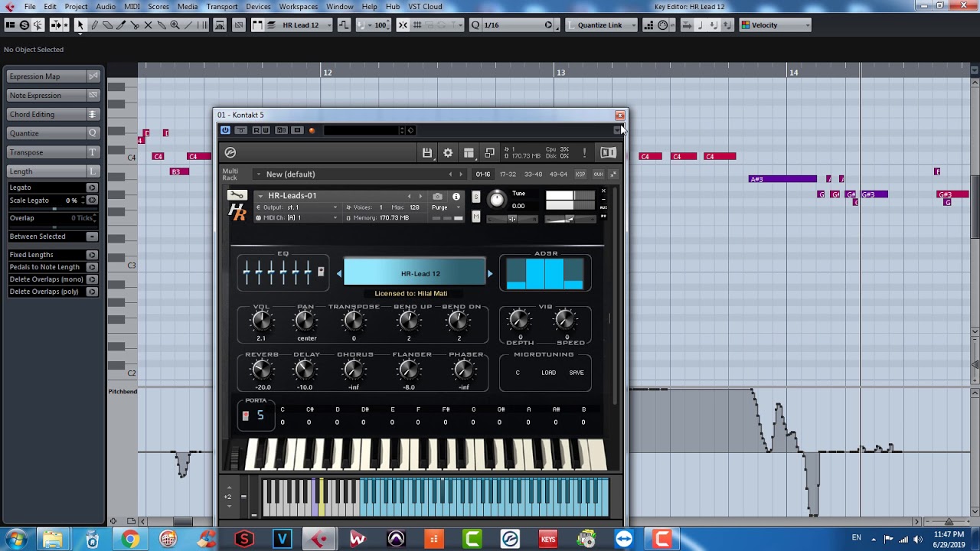Click Show Note Expression Data icon

point(239,25)
